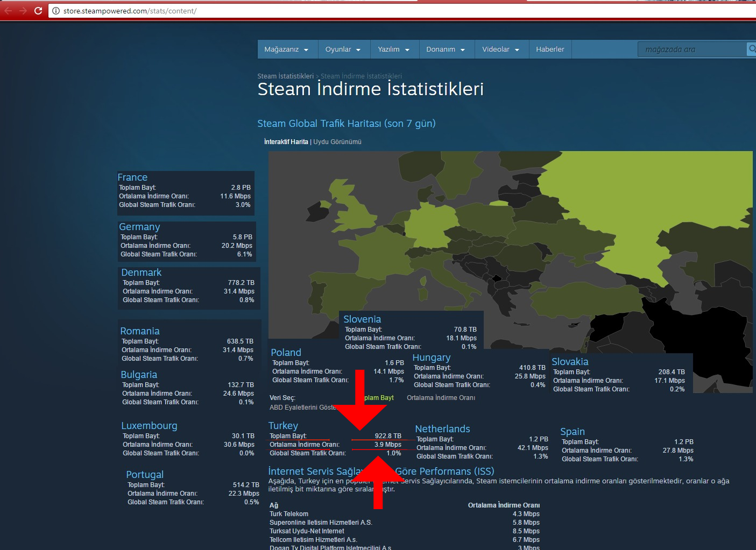756x550 pixels.
Task: Click the store search magnifier icon
Action: pyautogui.click(x=752, y=49)
